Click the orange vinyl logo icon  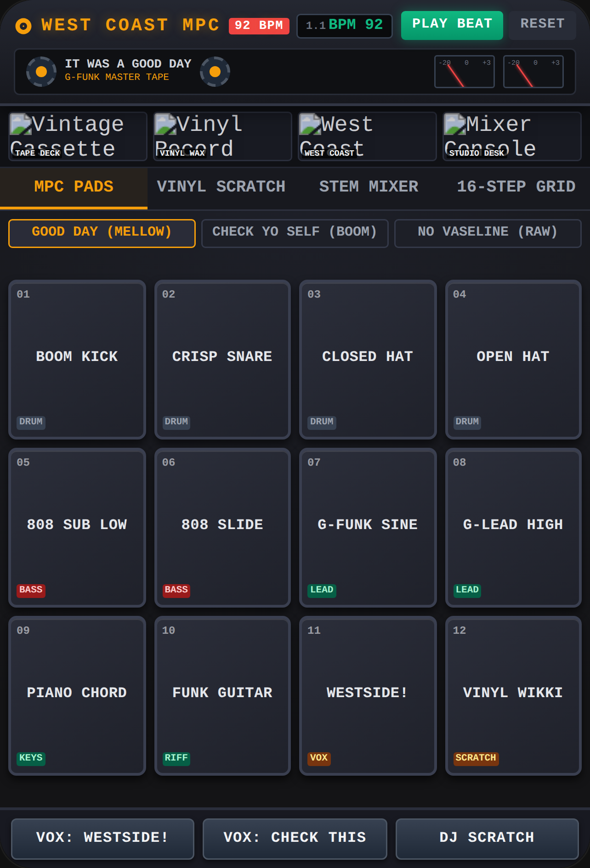(x=23, y=26)
